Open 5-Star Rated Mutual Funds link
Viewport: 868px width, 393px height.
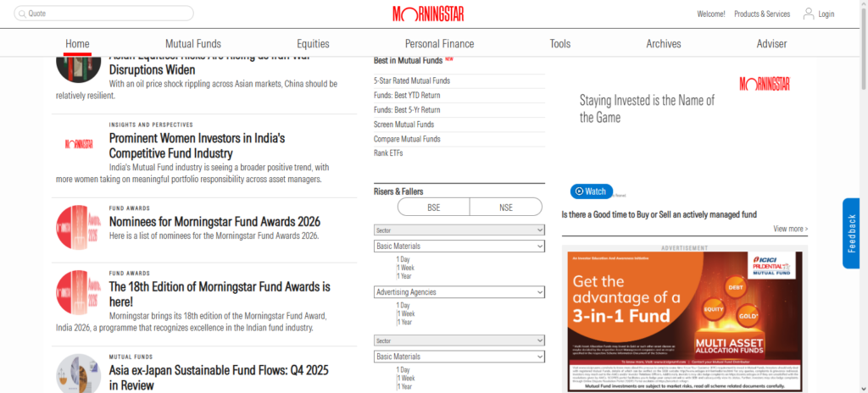pyautogui.click(x=412, y=80)
